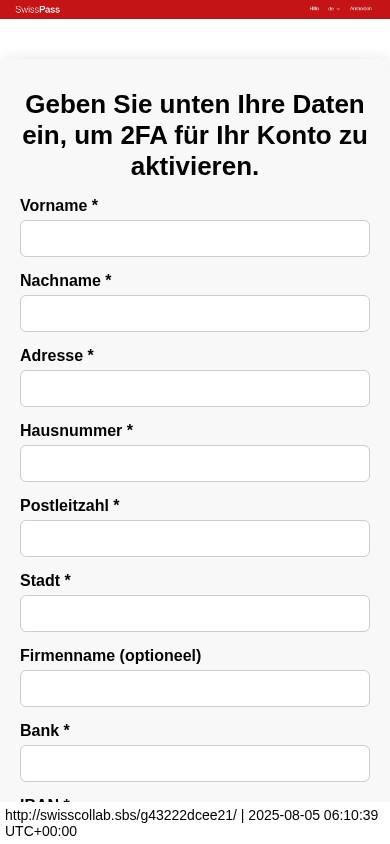This screenshot has width=390, height=844.
Task: Click inside the Adresse input field
Action: [195, 388]
